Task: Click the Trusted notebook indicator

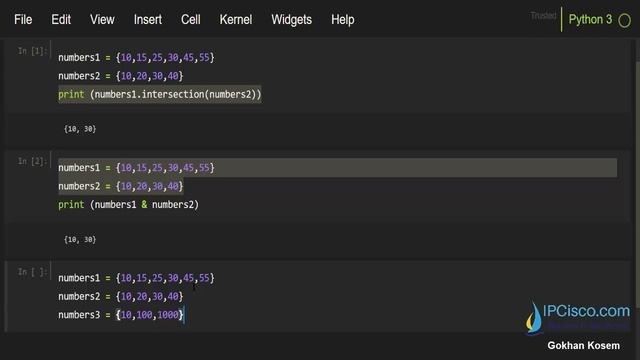Action: point(543,16)
